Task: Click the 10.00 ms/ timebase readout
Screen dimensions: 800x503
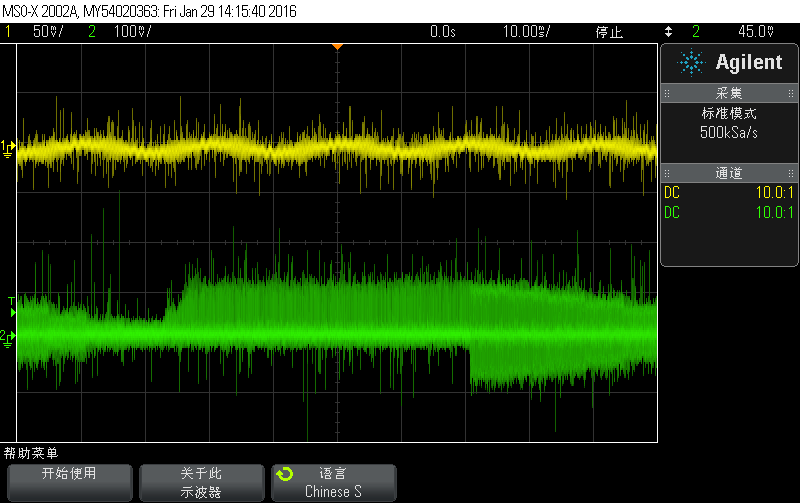Action: point(526,32)
